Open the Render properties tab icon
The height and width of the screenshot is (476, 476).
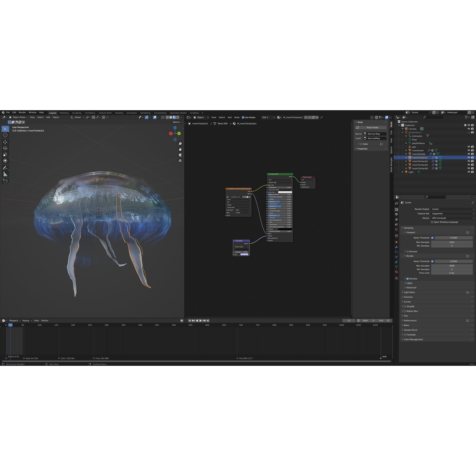coord(397,209)
